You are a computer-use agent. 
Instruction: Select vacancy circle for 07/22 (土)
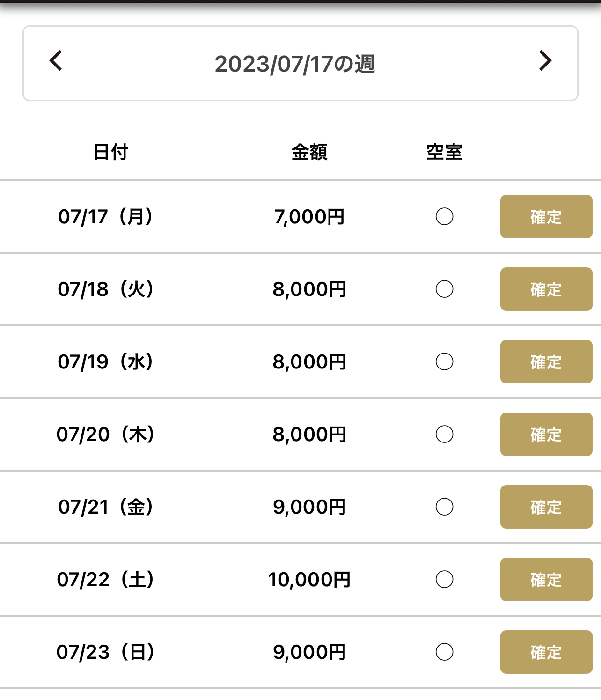(x=444, y=580)
